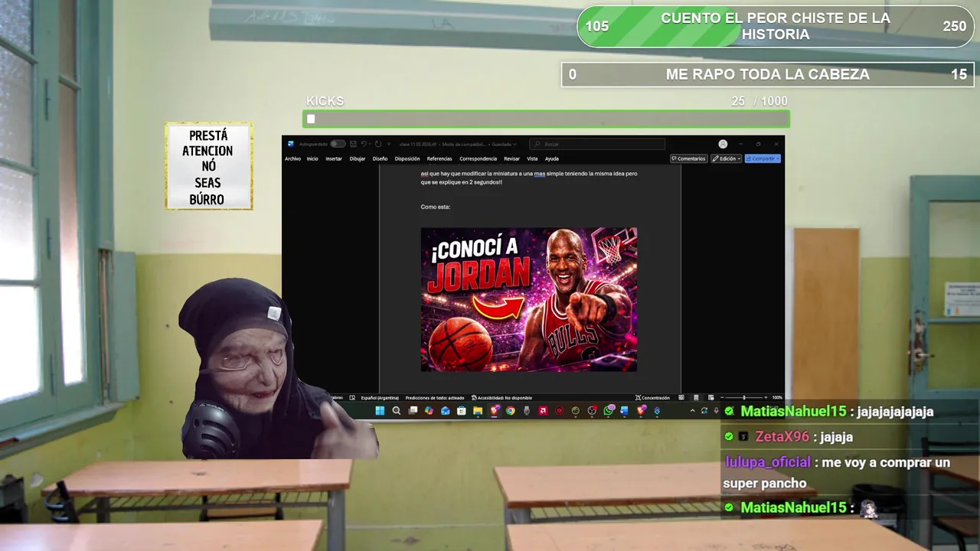
Task: Open Google Chrome from the taskbar
Action: click(510, 410)
